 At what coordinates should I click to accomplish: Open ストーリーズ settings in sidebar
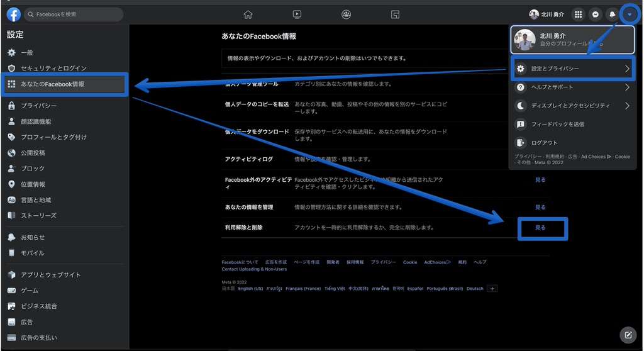[65, 216]
